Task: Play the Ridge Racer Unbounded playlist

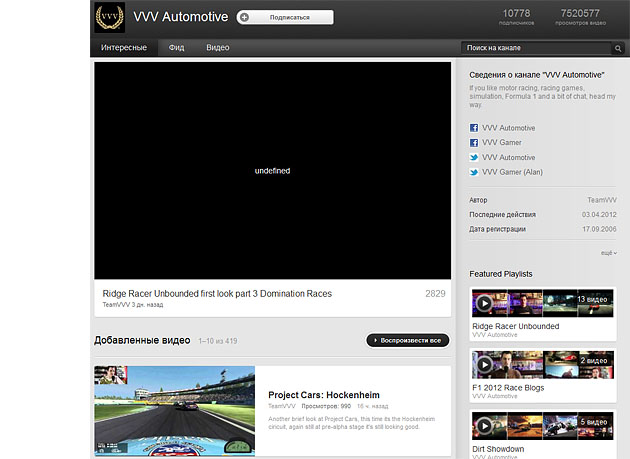Action: [484, 303]
